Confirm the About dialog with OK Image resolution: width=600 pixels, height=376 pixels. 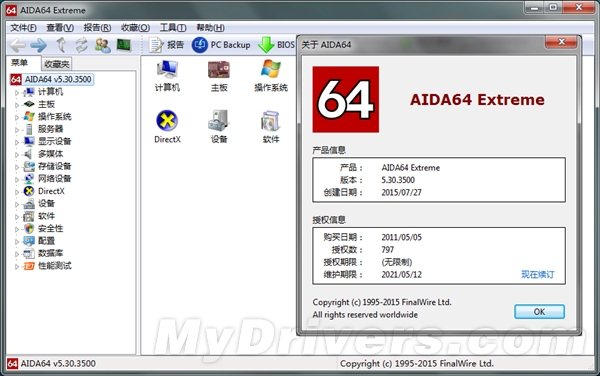[539, 312]
